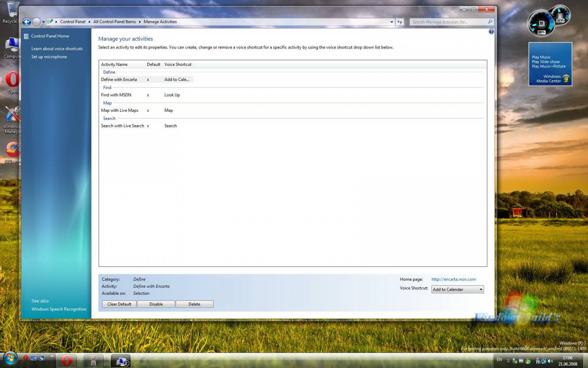588x368 pixels.
Task: Expand the chevron after Control Panel breadcrumb
Action: tap(89, 22)
